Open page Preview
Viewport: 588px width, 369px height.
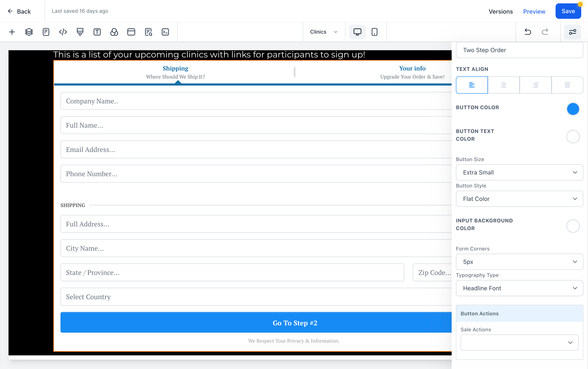(534, 11)
